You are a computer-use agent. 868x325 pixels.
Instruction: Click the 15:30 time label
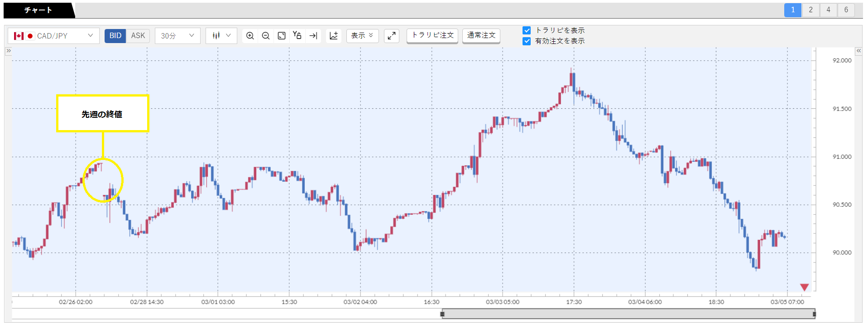tap(289, 302)
